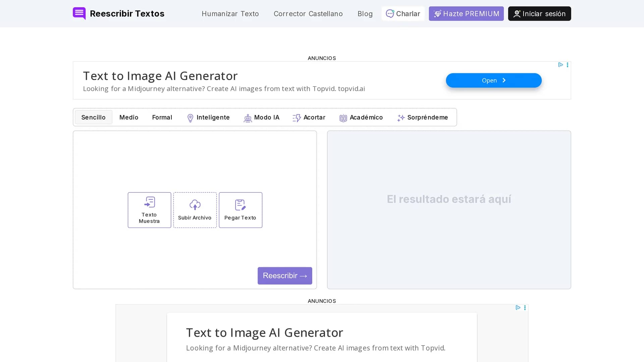Click the Reescribir Textos logo icon
The image size is (644, 362).
pyautogui.click(x=79, y=13)
